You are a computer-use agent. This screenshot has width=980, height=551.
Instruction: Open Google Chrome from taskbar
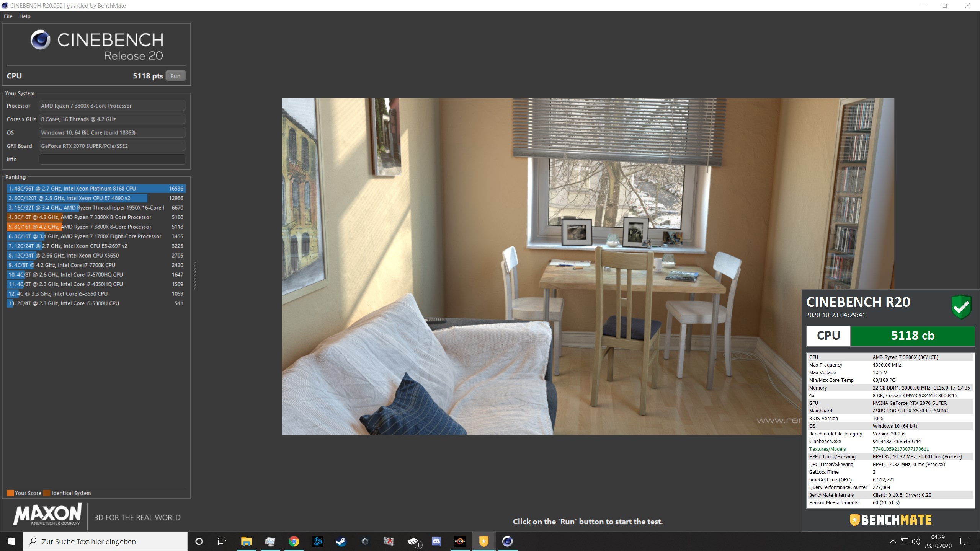point(294,541)
